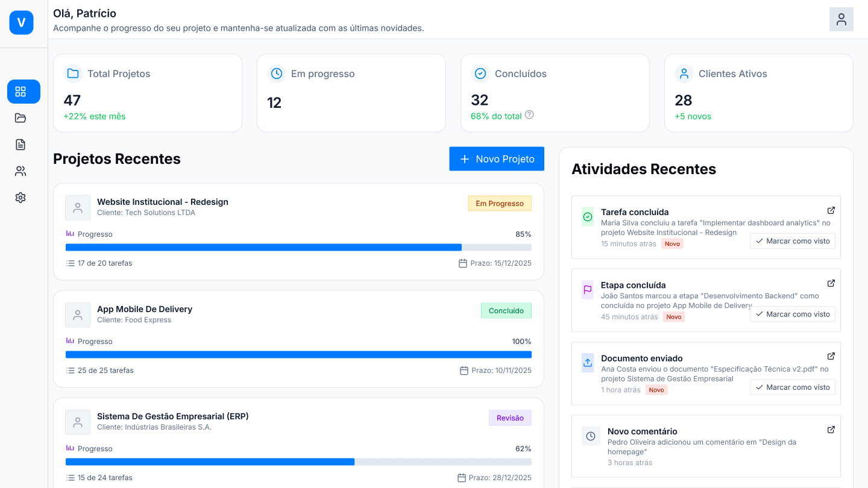
Task: Mark 'Documento enviado' as seen
Action: [x=793, y=387]
